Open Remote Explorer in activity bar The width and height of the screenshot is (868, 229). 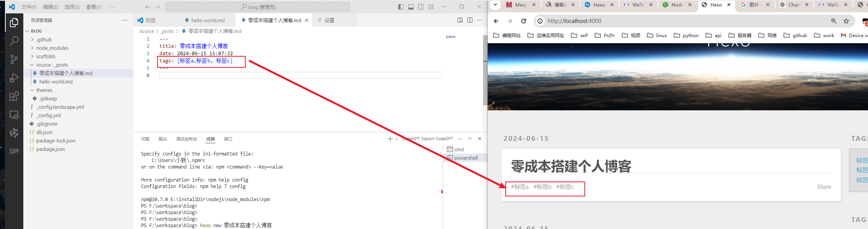14,114
